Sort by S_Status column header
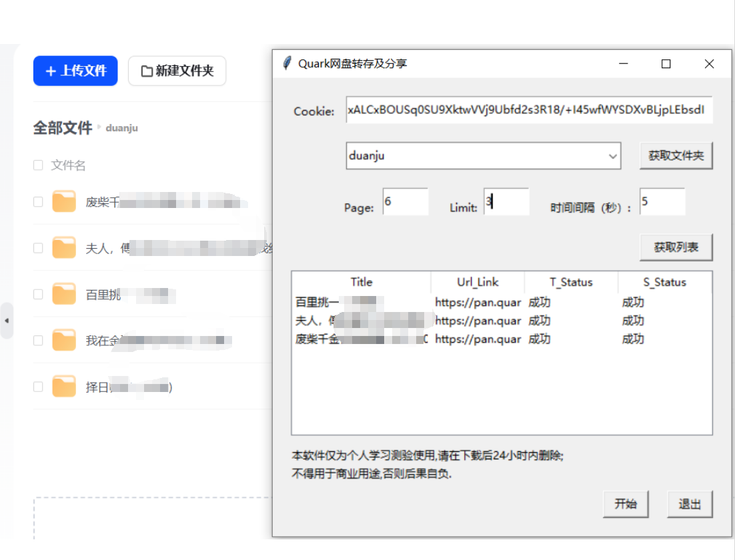The height and width of the screenshot is (560, 735). [665, 281]
